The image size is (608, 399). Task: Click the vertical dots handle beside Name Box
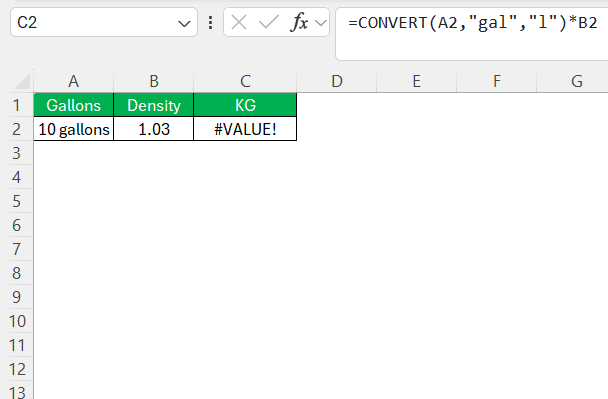pos(210,22)
